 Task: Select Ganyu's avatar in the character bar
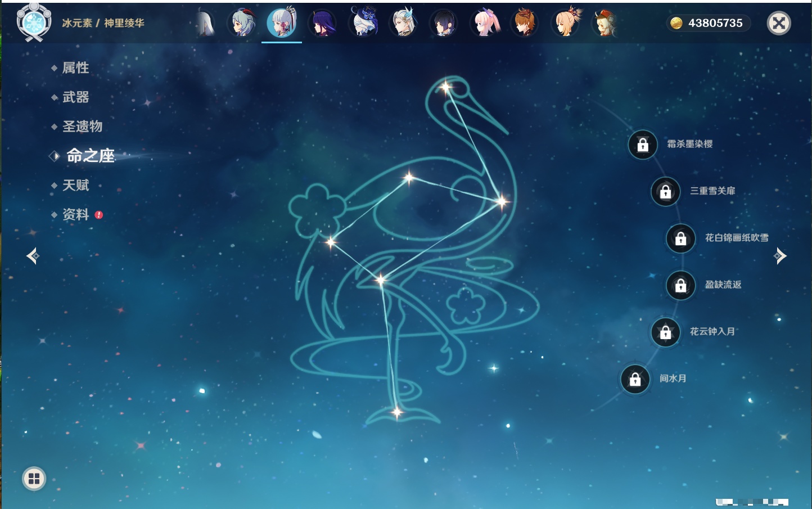[x=242, y=24]
